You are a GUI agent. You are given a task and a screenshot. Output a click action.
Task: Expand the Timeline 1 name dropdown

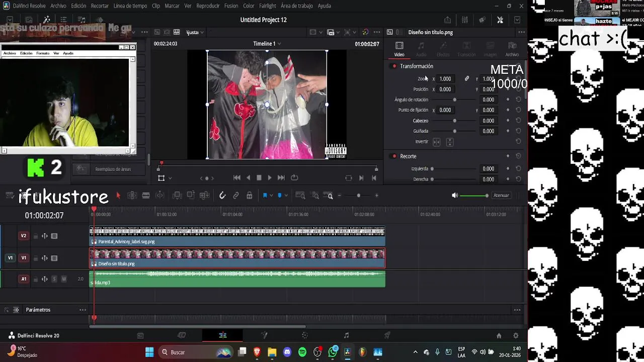[x=279, y=44]
